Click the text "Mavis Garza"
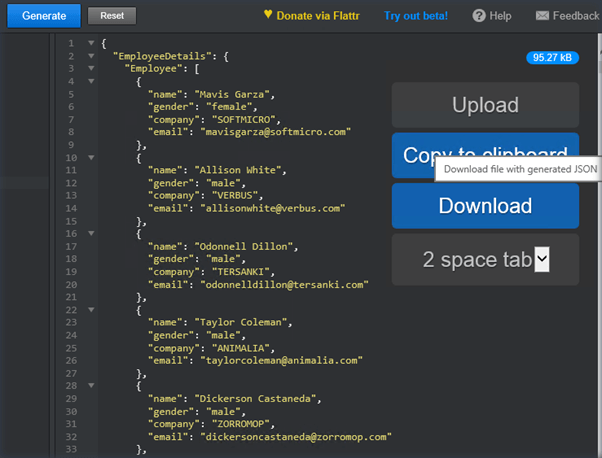The width and height of the screenshot is (602, 458). [x=232, y=94]
